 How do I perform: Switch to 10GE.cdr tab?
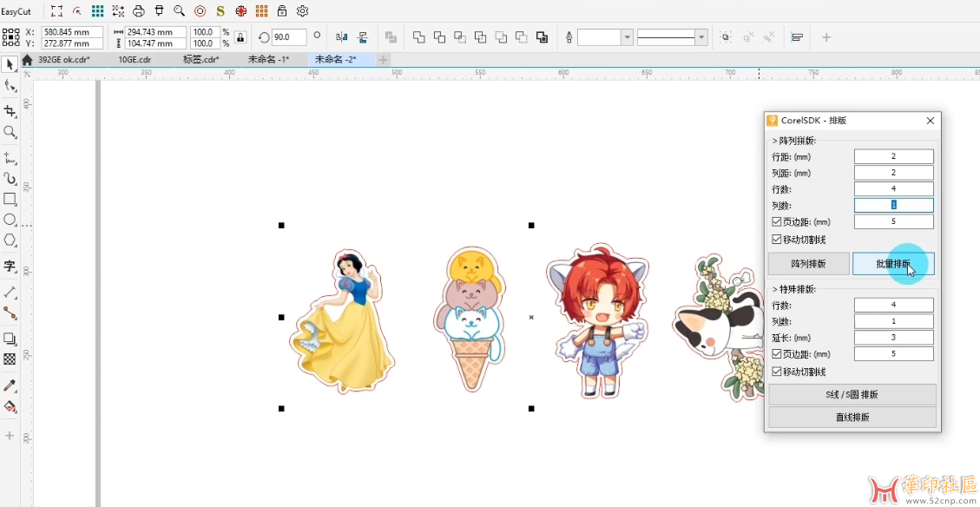click(135, 59)
